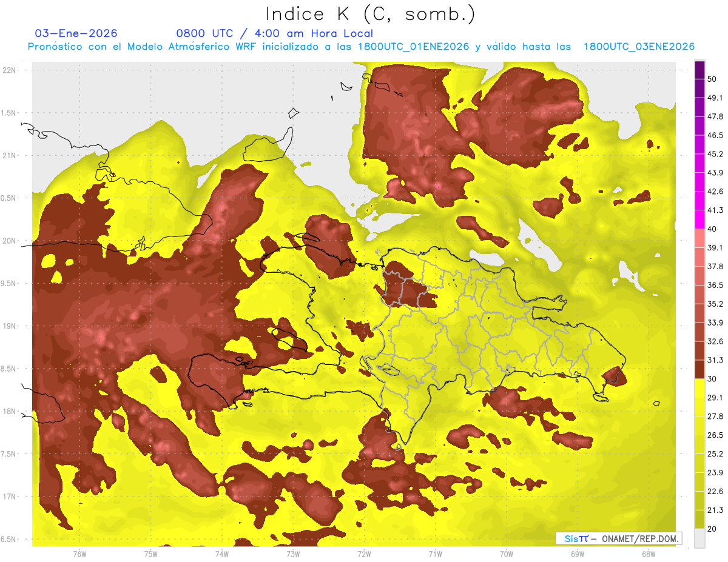
Task: Pick olive-yellow swatch between 20 and 21.3
Action: point(700,520)
